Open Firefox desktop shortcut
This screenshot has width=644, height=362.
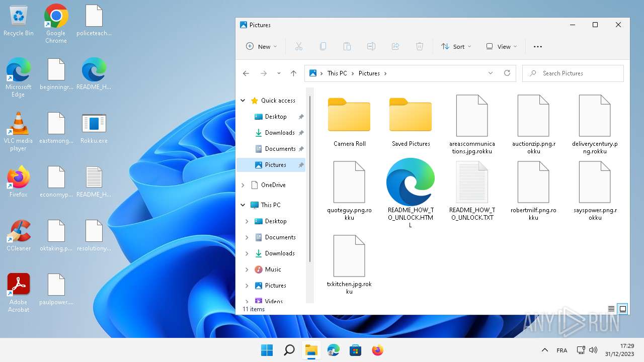pos(19,182)
